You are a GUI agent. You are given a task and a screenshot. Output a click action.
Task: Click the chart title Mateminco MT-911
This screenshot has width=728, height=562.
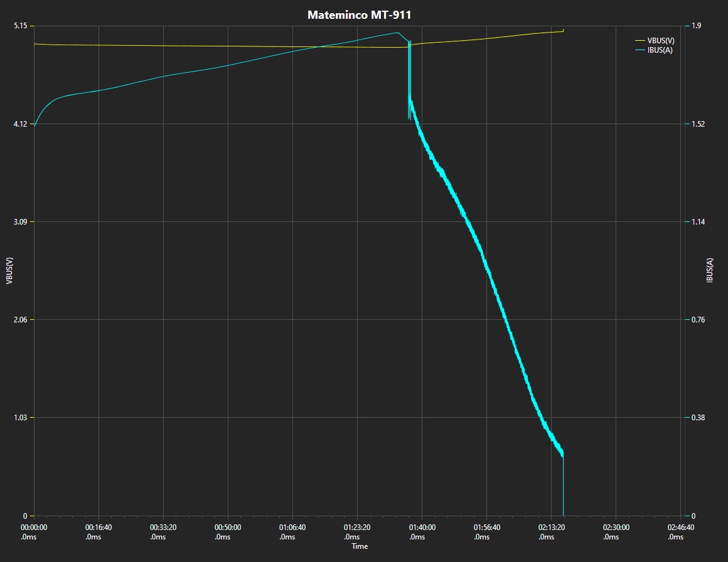click(360, 15)
